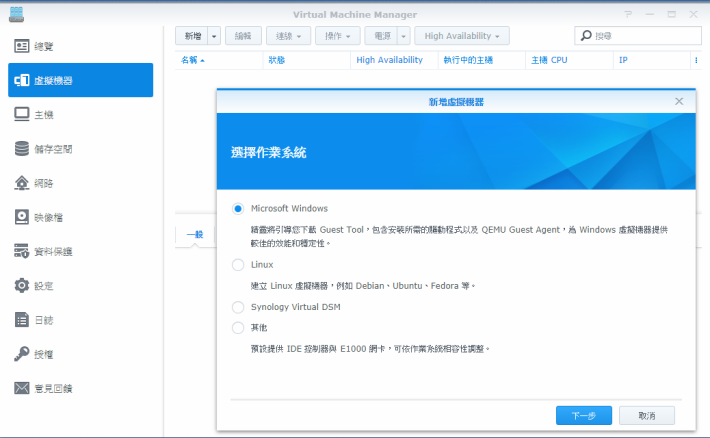Close the 新增虛擬機器 wizard dialog

tap(679, 101)
